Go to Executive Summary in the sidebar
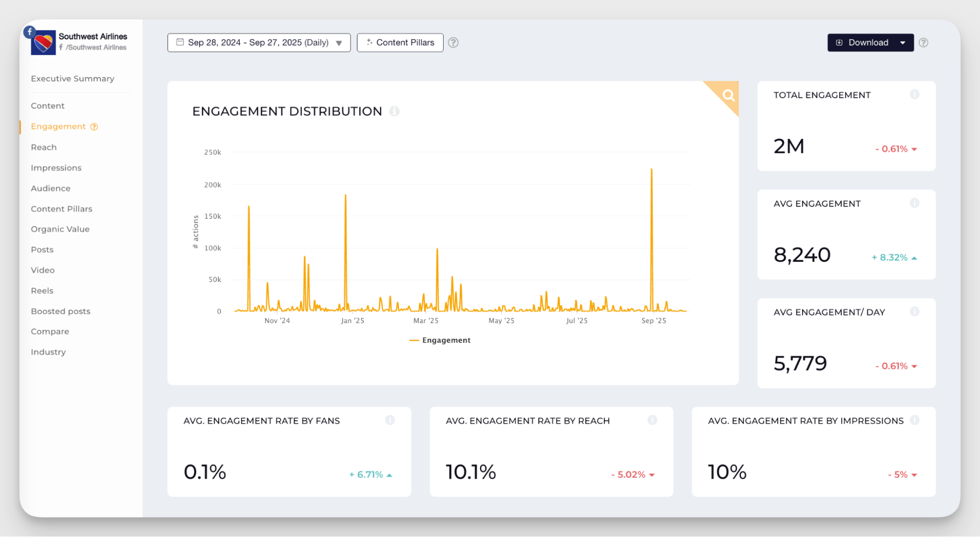The width and height of the screenshot is (980, 537). 73,78
